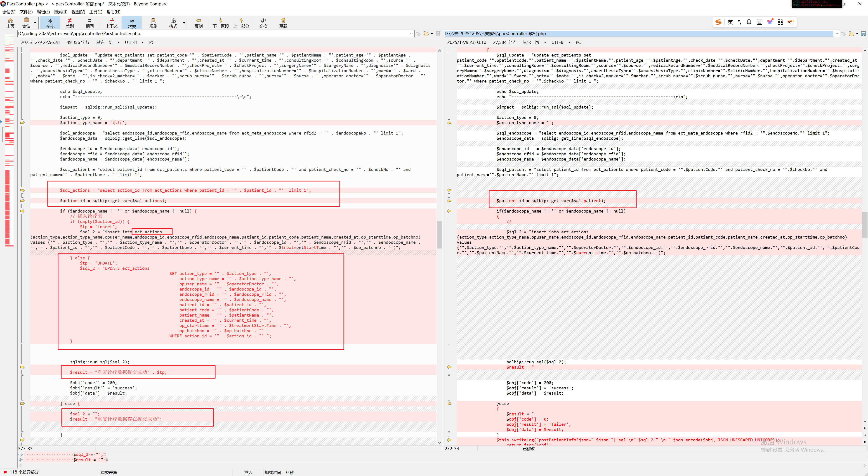Open the 工具(T) menu
868x476 pixels.
point(96,12)
